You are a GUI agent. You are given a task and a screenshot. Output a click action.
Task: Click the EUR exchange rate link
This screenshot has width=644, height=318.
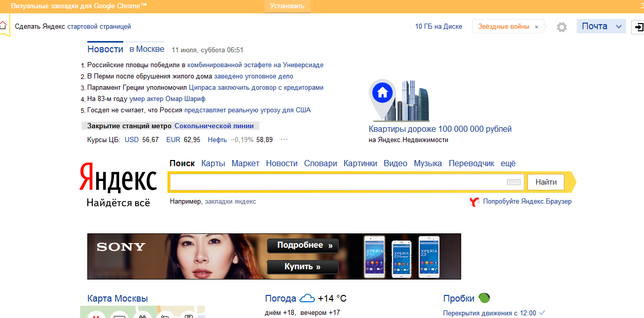174,140
